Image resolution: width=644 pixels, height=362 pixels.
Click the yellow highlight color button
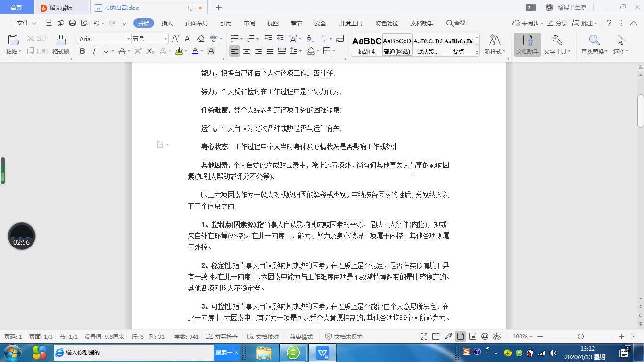[179, 51]
